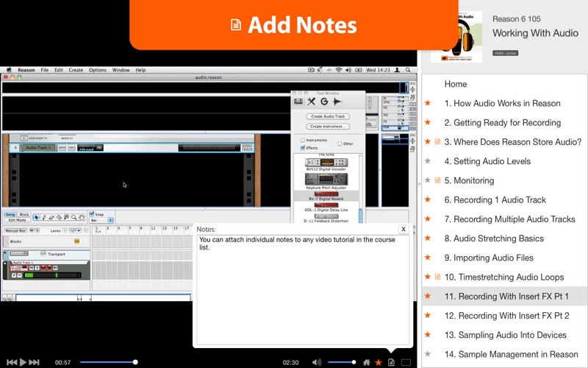Screen dimensions: 588x368
Task: Click Create Instrument button
Action: [x=328, y=127]
